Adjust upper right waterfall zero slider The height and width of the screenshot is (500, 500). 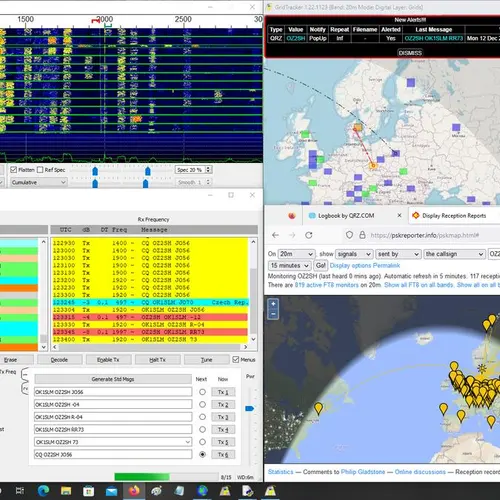click(x=148, y=171)
